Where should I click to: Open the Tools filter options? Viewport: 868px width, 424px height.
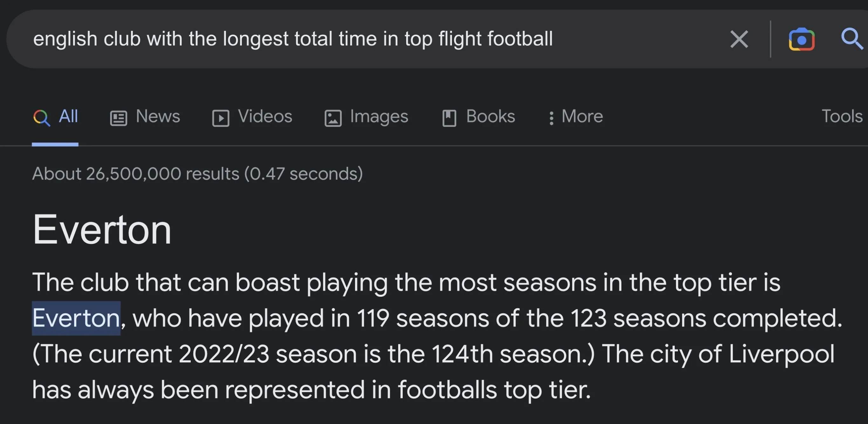(x=842, y=116)
